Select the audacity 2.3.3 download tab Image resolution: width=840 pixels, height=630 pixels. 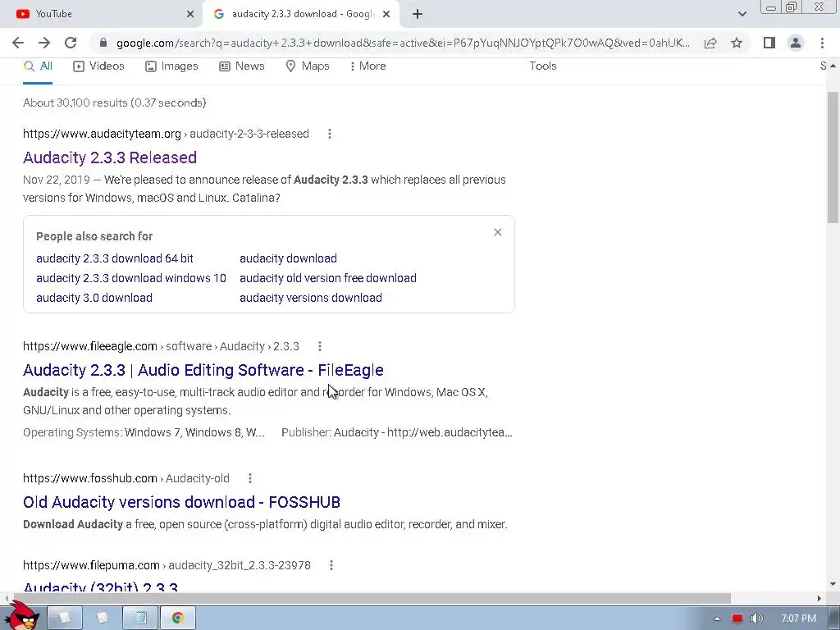(x=302, y=14)
